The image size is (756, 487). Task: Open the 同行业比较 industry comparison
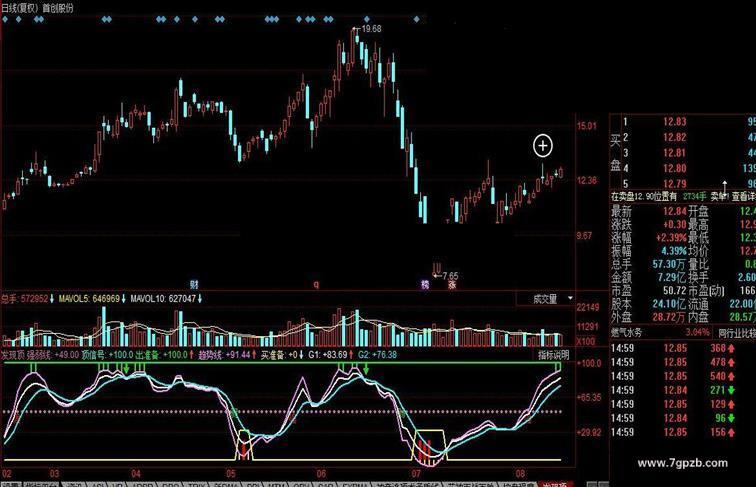pos(737,333)
